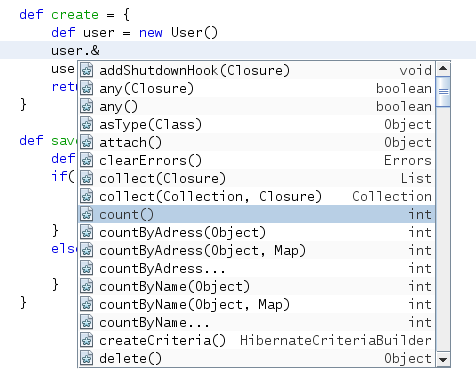This screenshot has width=476, height=388.
Task: Click the method icon beside any()
Action: [87, 106]
